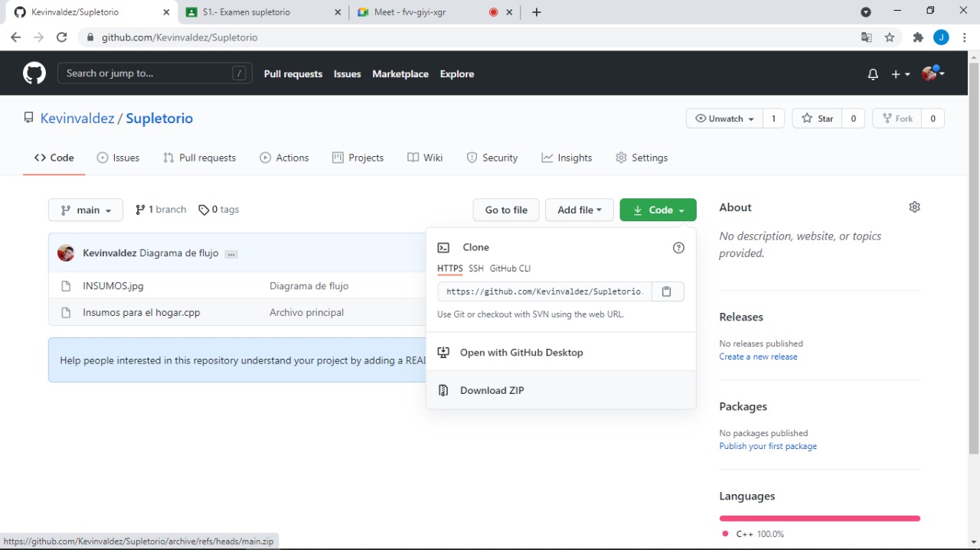Screen dimensions: 980x550
Task: Open Chrome extensions puzzle icon
Action: point(918,37)
